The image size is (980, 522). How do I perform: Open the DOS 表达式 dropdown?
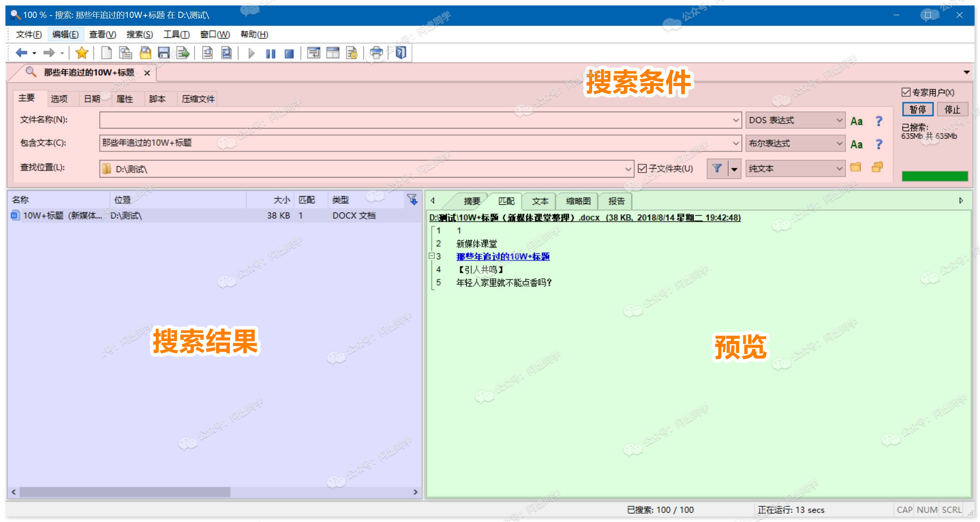click(839, 120)
